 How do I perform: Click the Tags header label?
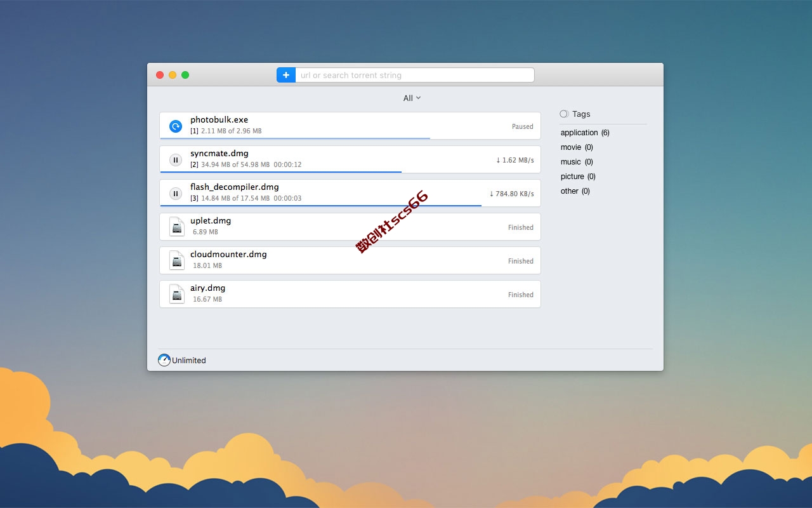581,114
